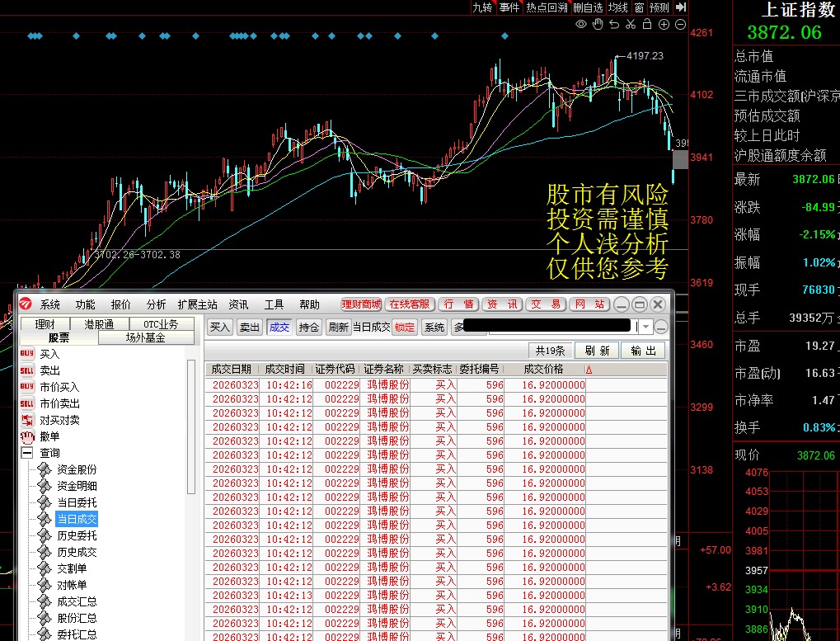Click the collapse-right arrow icon in top toolbar
The image size is (840, 641).
(680, 7)
